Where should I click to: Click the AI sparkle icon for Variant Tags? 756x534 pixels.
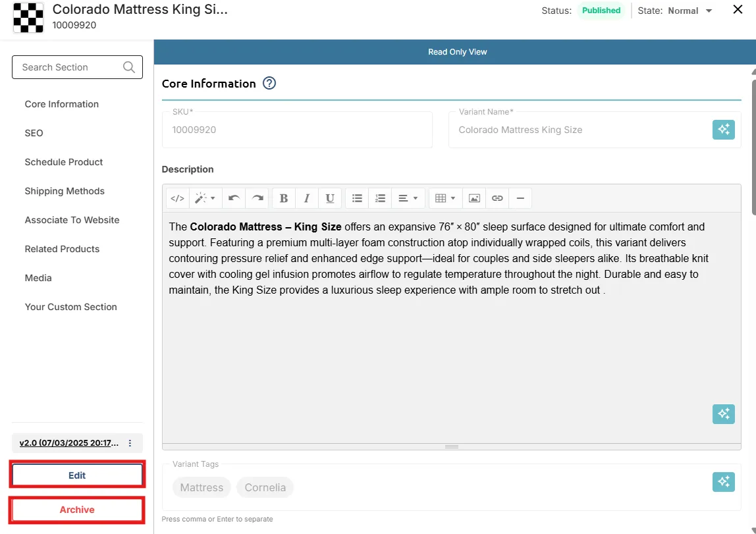point(723,481)
